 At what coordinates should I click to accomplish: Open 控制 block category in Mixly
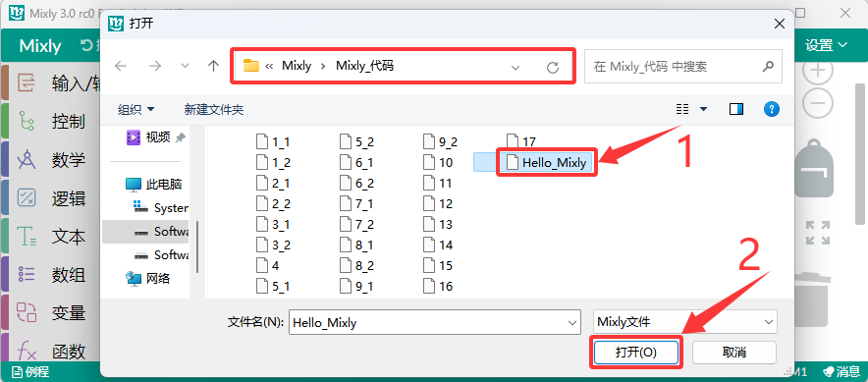(x=51, y=121)
